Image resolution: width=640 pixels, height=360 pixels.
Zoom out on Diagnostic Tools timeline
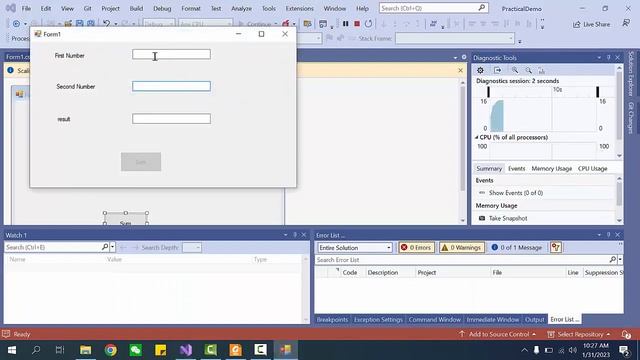528,70
